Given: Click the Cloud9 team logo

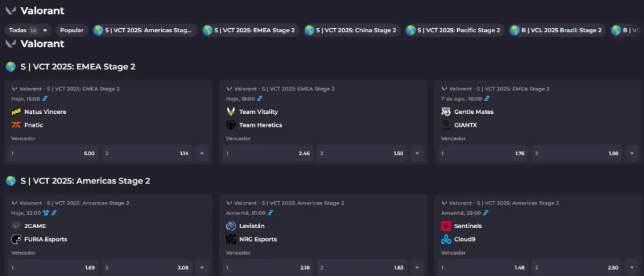Looking at the screenshot, I should pos(446,239).
